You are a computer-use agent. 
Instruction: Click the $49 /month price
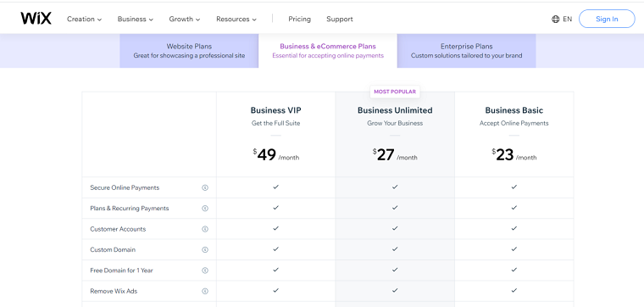click(x=276, y=155)
